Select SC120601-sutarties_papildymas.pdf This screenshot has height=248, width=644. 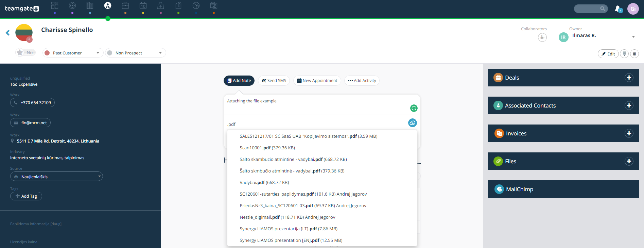pos(322,194)
